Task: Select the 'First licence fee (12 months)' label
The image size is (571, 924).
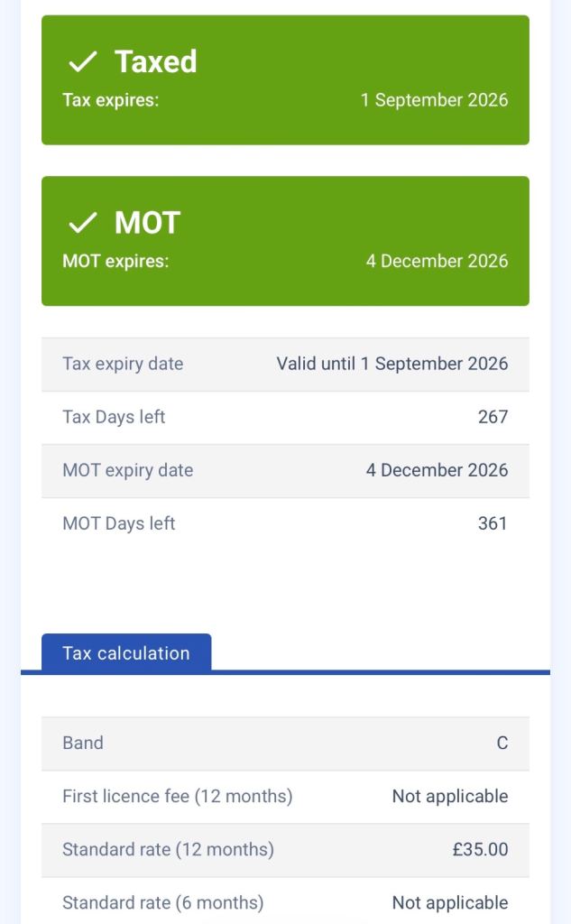Action: pyautogui.click(x=177, y=796)
